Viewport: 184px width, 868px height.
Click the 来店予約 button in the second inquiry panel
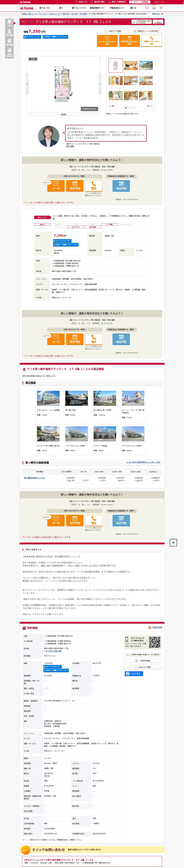point(121,339)
